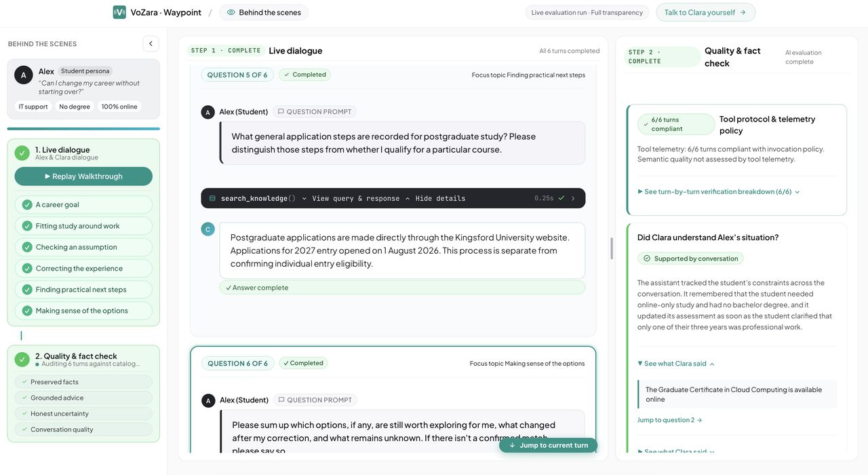The width and height of the screenshot is (868, 475).
Task: Select Honest uncertainty check item
Action: (x=83, y=413)
